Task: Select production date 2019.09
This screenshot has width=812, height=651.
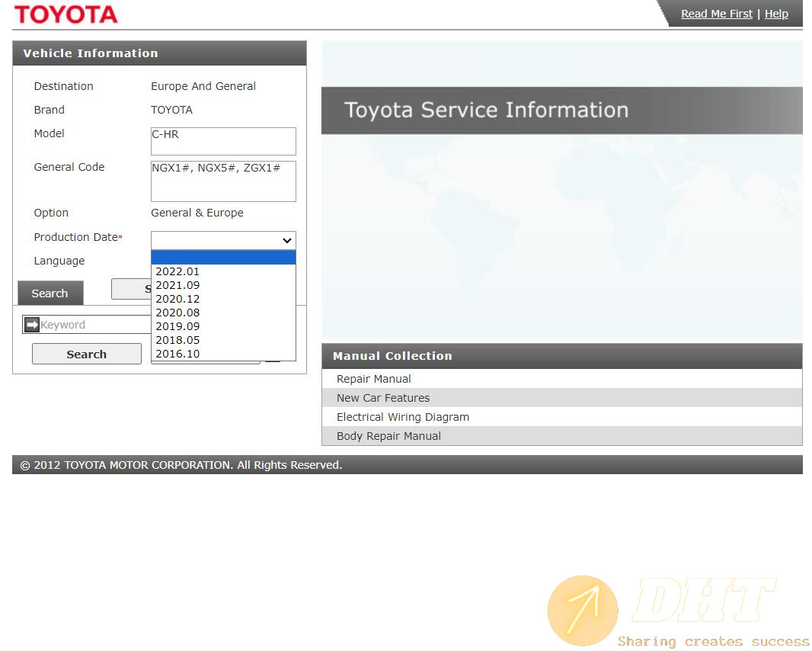Action: tap(223, 326)
